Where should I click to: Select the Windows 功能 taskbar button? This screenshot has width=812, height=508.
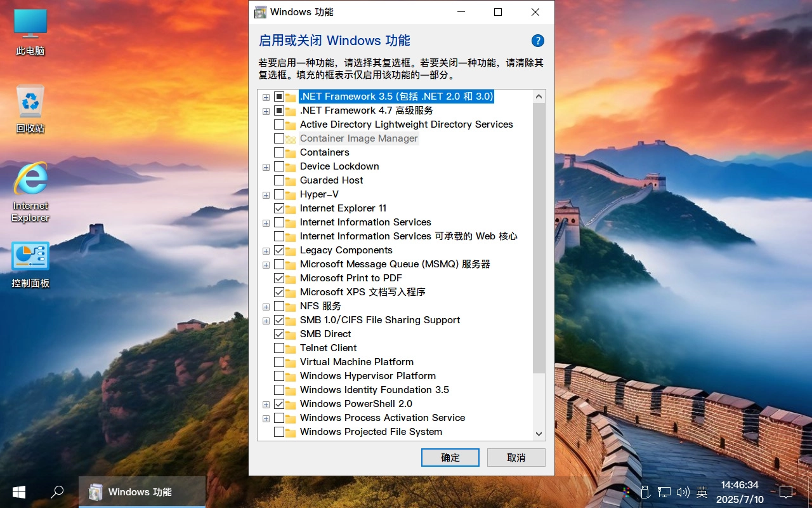point(141,492)
